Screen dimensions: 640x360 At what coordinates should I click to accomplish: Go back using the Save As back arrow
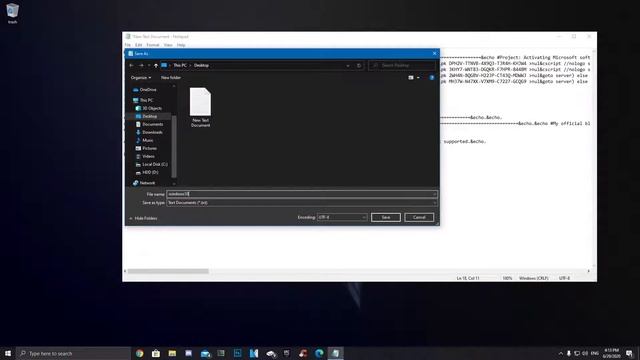131,65
